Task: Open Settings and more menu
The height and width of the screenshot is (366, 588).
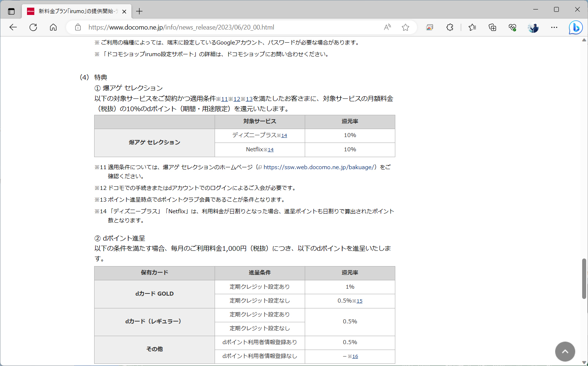Action: click(x=554, y=27)
